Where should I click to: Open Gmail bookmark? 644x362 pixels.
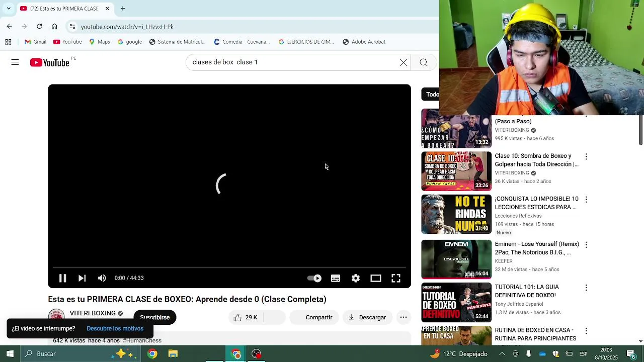(x=35, y=42)
